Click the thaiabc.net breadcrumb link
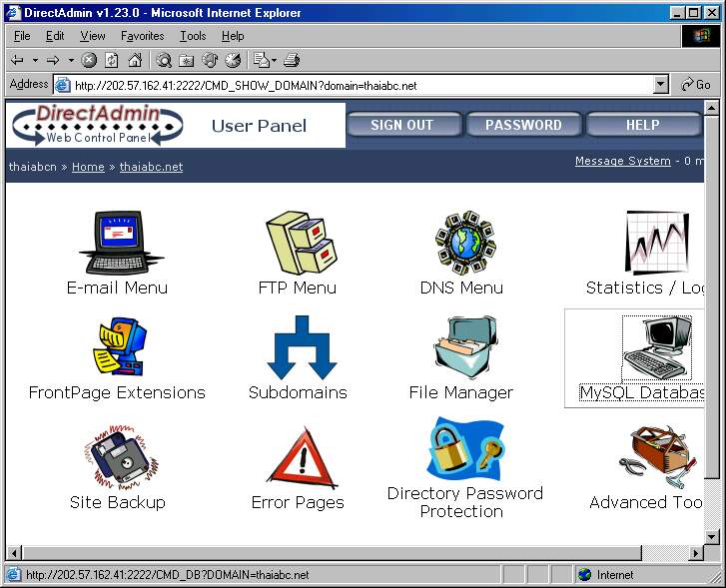 [151, 167]
